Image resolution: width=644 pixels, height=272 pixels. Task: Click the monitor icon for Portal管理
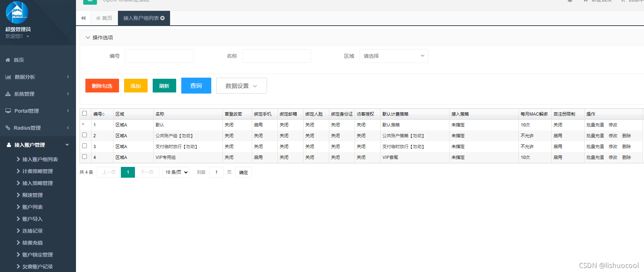click(x=8, y=111)
